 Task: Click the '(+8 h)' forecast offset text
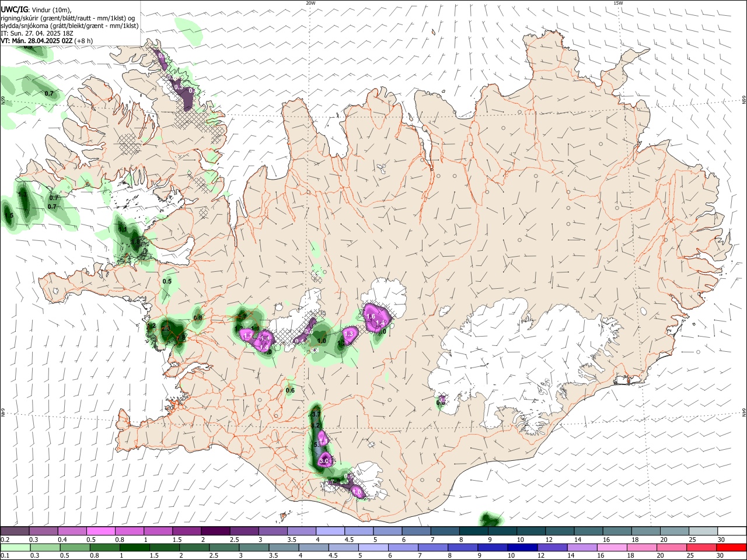pos(83,41)
